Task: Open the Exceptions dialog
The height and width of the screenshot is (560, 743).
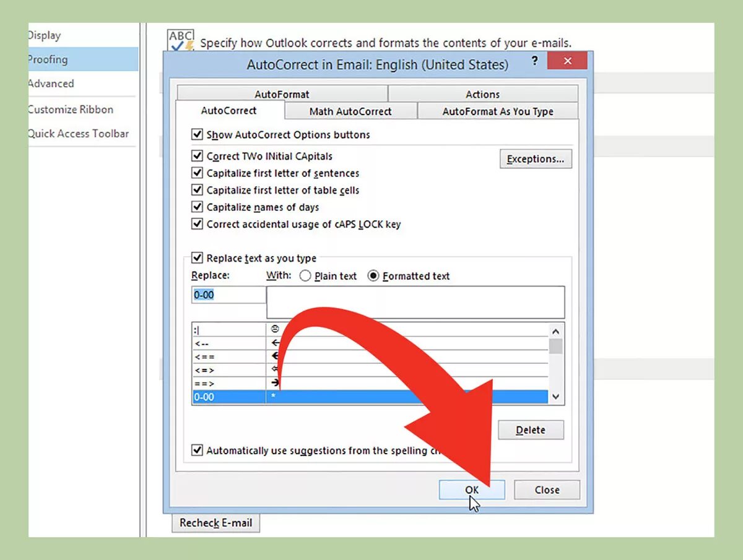Action: 536,159
